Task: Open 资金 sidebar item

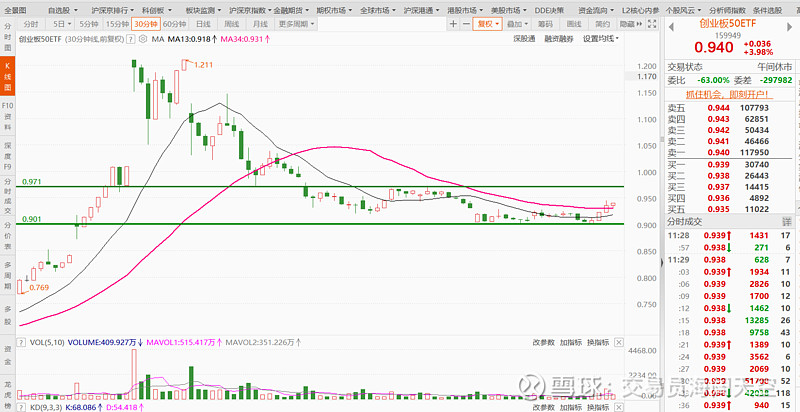Action: pyautogui.click(x=8, y=354)
